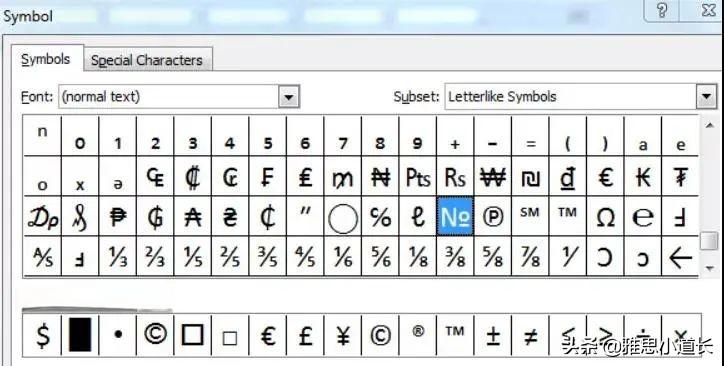Screen dimensions: 724x366
Task: Insert the recently used yen ¥ sign
Action: (x=343, y=336)
